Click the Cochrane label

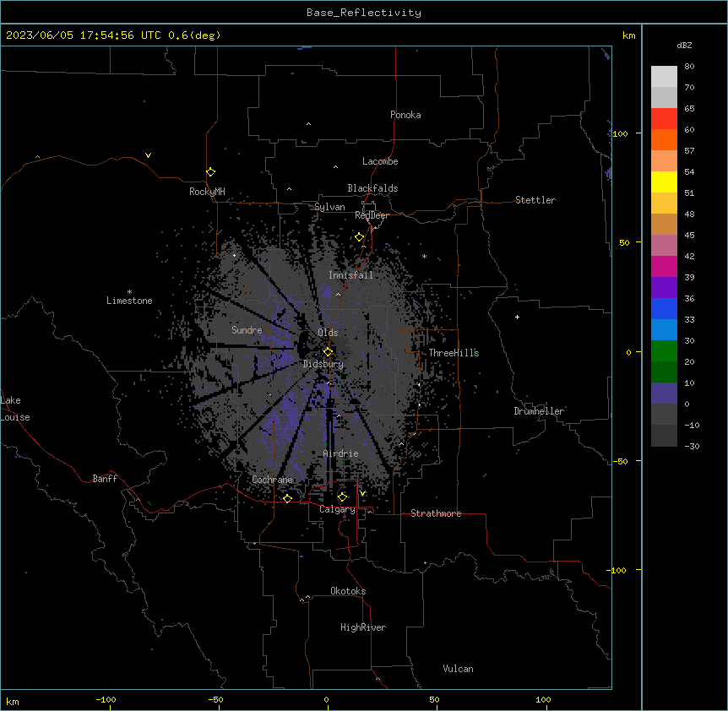click(x=272, y=480)
